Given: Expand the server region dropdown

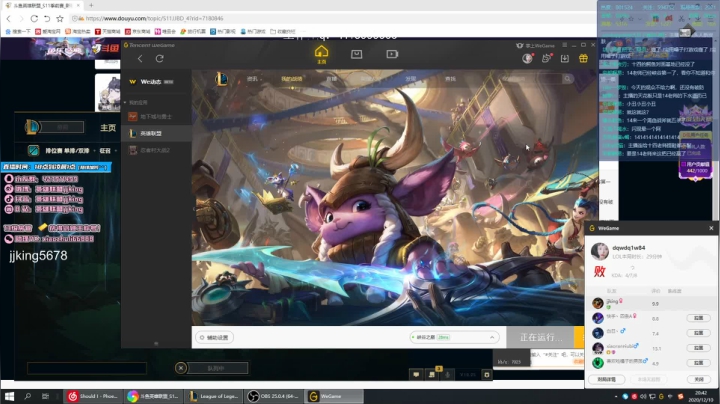Looking at the screenshot, I should coord(454,337).
